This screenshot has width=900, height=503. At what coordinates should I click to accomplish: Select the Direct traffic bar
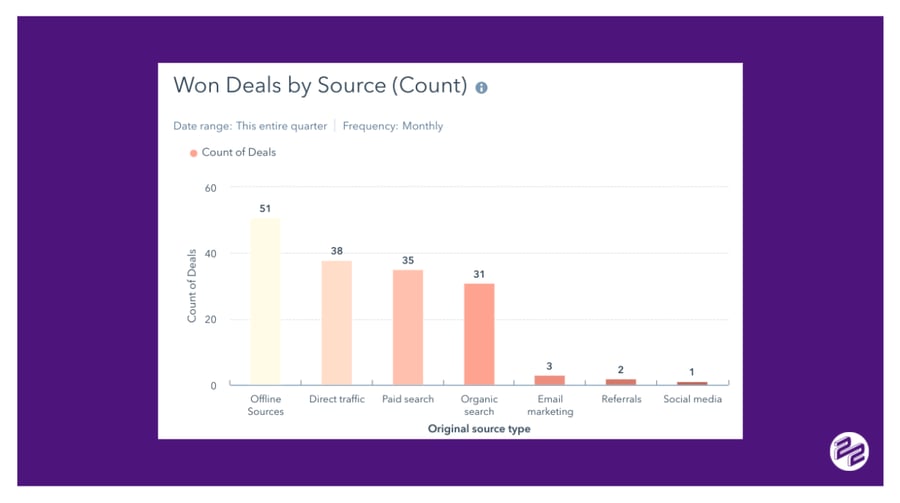337,322
